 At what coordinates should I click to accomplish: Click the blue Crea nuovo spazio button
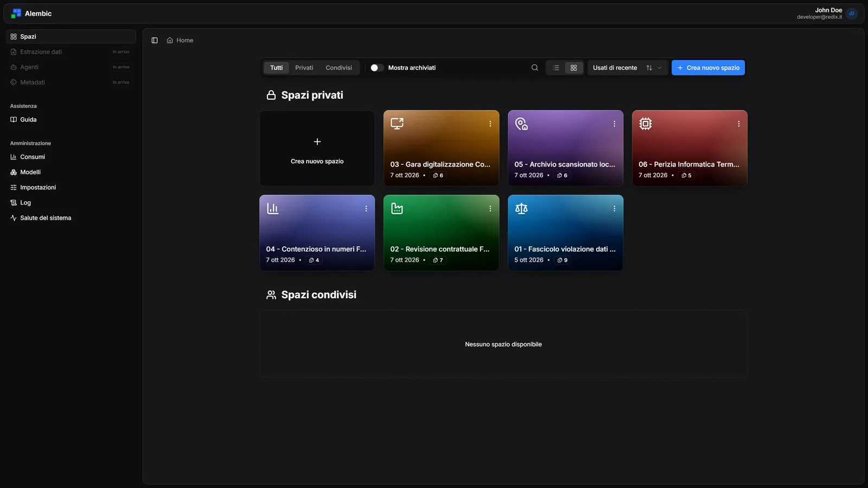[x=708, y=68]
